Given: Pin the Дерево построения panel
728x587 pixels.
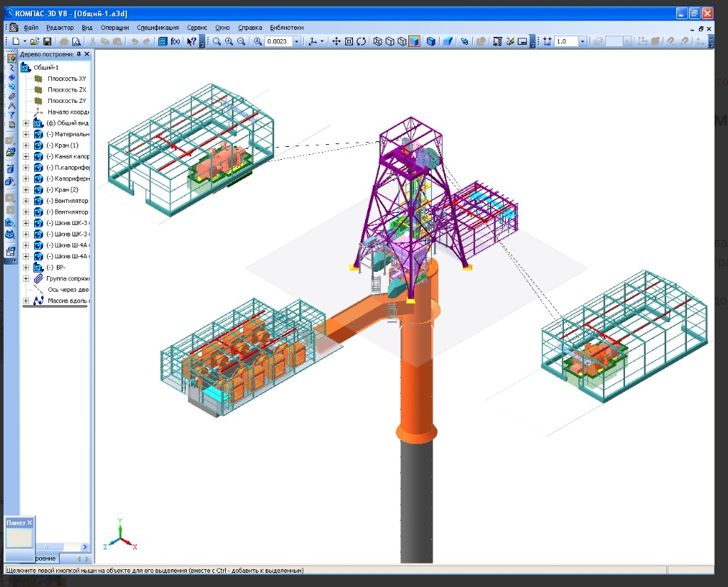Looking at the screenshot, I should point(78,55).
